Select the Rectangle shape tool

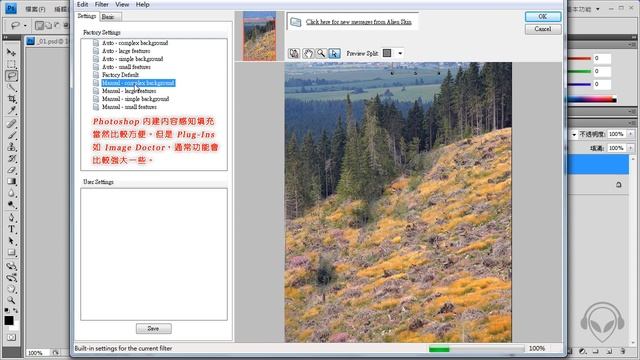click(11, 252)
